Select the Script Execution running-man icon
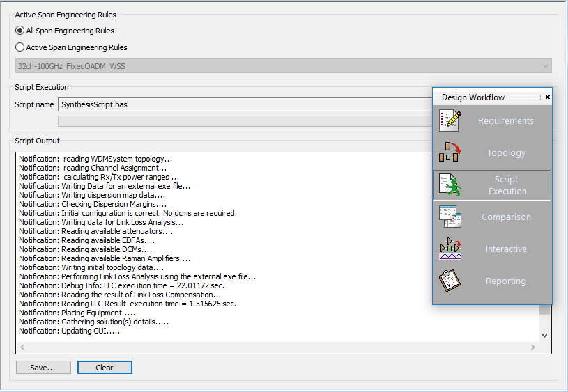The image size is (568, 392). click(450, 185)
